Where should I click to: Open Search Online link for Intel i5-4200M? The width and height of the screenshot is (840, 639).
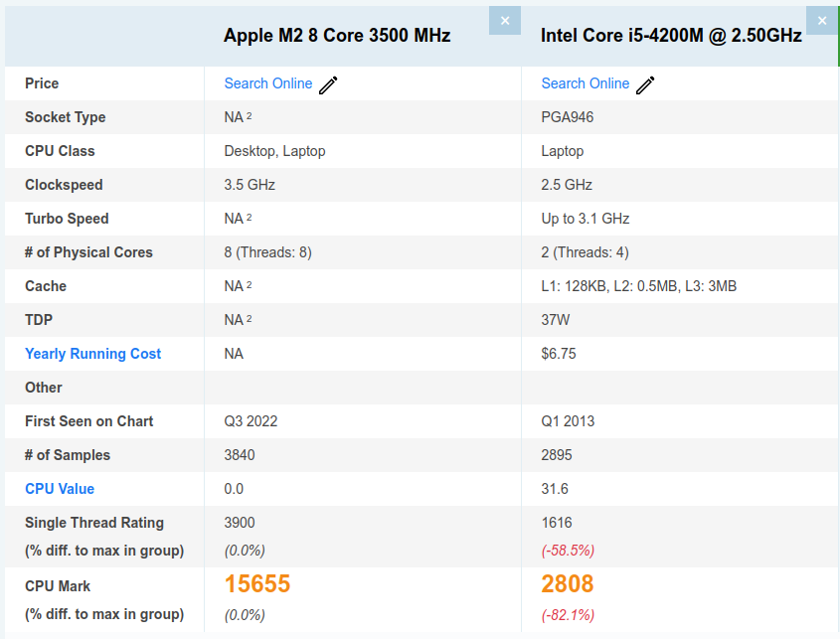[585, 83]
